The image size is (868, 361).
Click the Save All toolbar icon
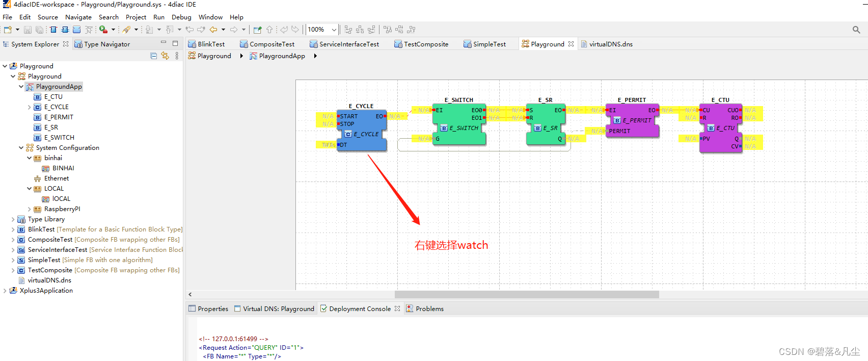(39, 30)
